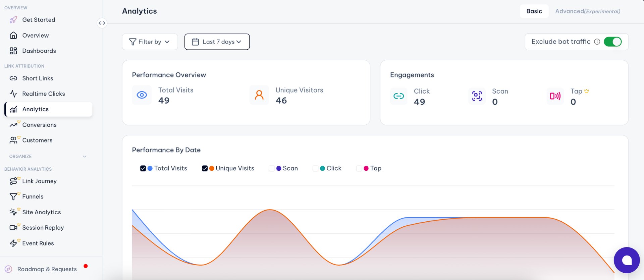This screenshot has width=644, height=280.
Task: Click the Site Analytics cursor icon
Action: 13,212
